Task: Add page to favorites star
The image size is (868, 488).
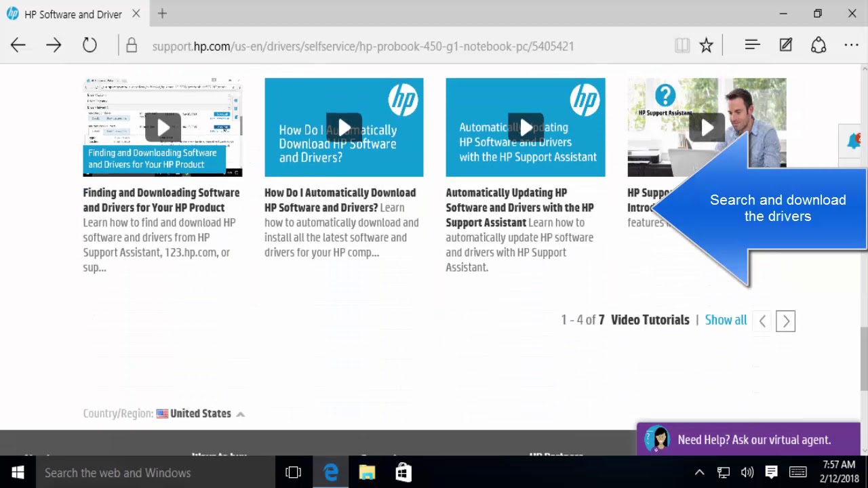Action: [707, 45]
